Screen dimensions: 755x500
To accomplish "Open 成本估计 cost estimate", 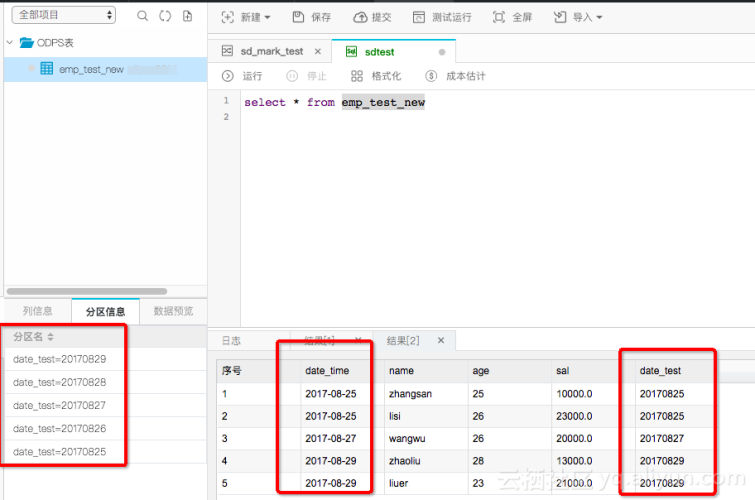I will click(455, 76).
